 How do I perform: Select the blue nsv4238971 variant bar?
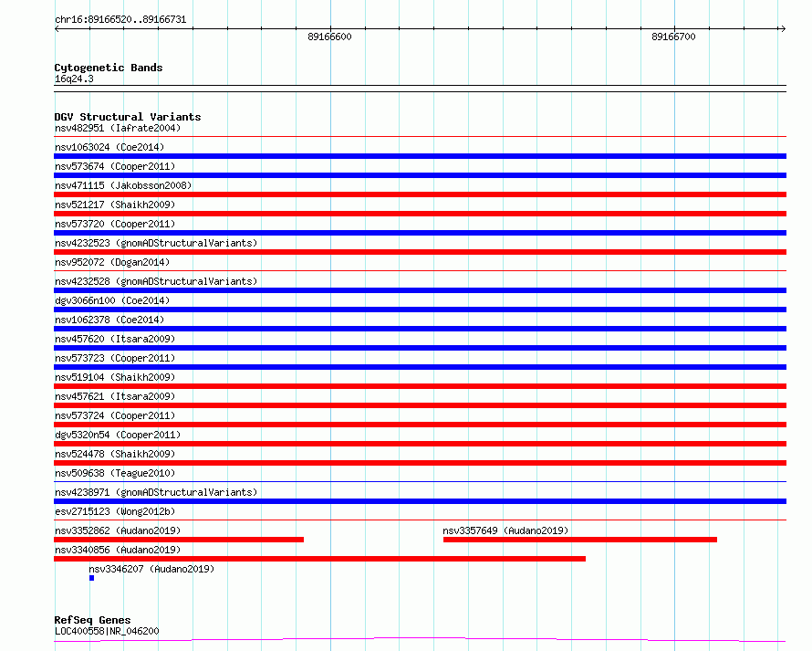pos(420,501)
